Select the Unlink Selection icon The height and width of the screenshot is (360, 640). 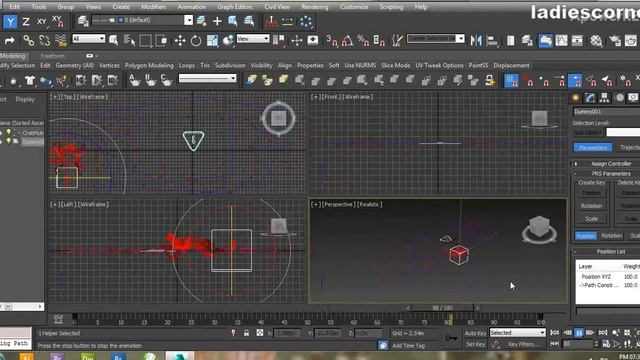44,40
